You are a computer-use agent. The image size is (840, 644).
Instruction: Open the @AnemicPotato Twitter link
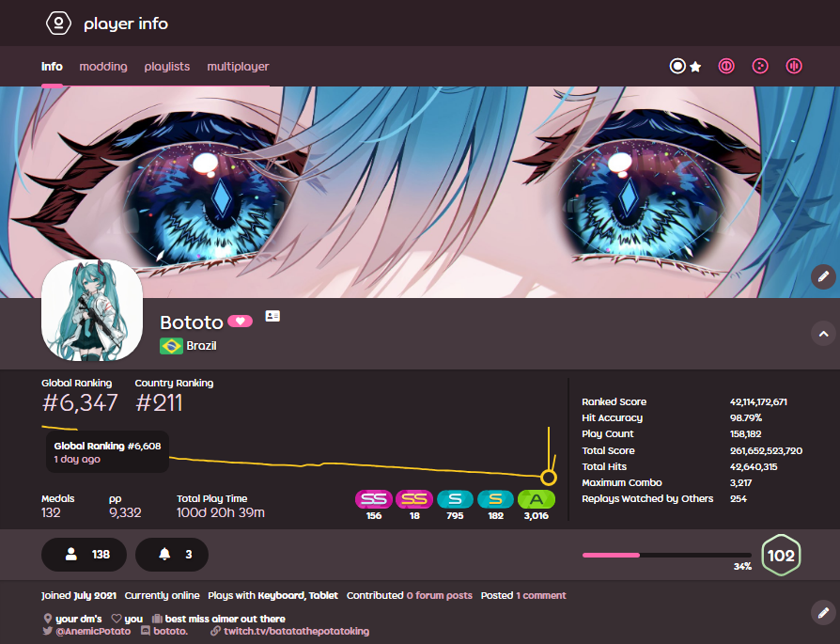click(93, 631)
